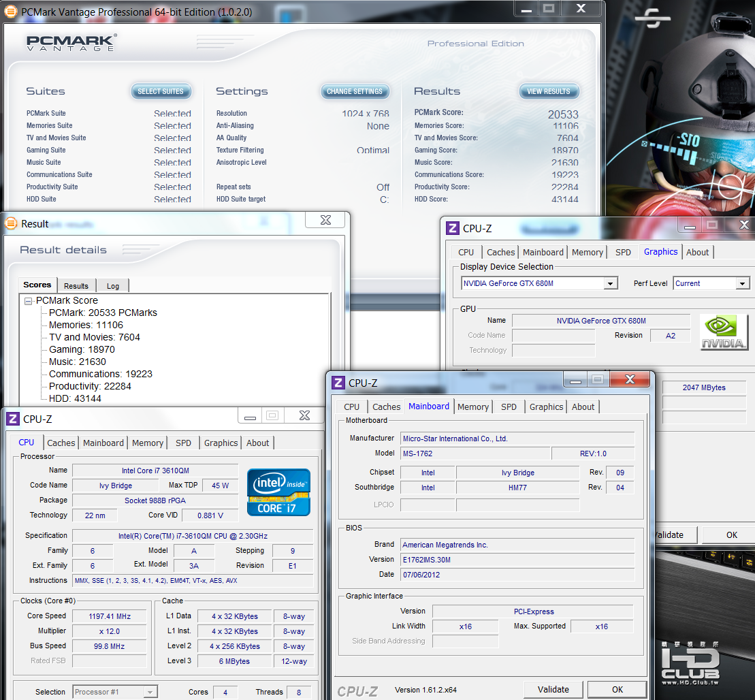755x700 pixels.
Task: Click the motherboard Model MS-1762 field
Action: coord(475,454)
